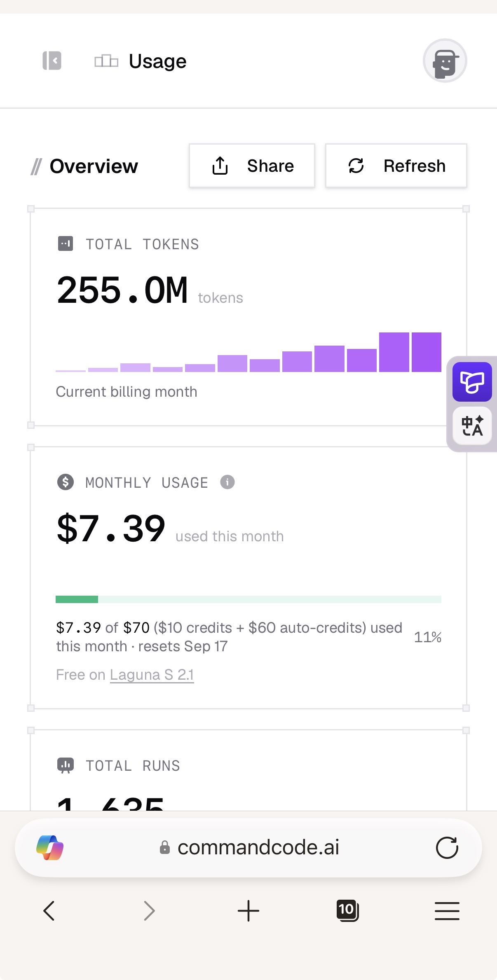Open a new browser tab

(248, 910)
